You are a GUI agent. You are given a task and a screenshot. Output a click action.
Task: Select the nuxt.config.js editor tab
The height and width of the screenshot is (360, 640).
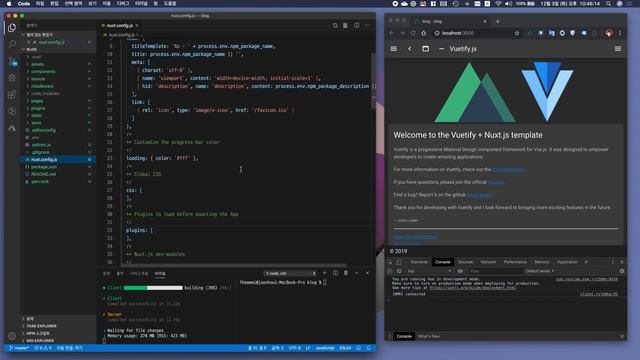click(120, 25)
